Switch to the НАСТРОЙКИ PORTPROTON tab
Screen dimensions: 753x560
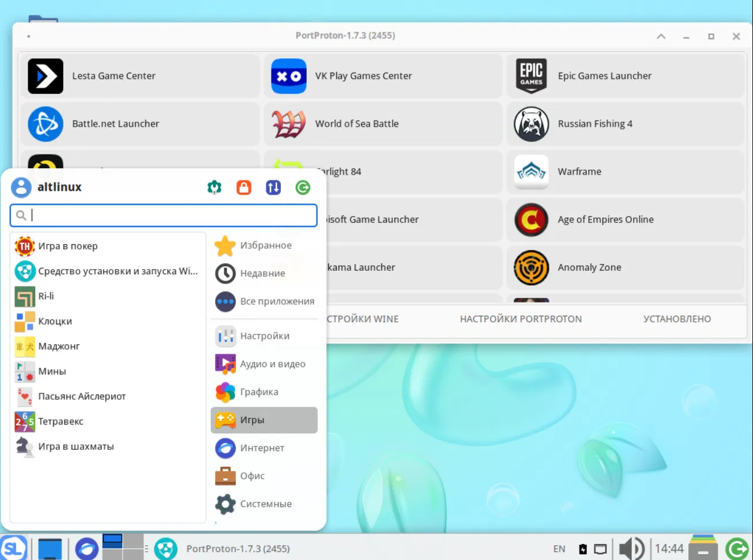[x=521, y=319]
